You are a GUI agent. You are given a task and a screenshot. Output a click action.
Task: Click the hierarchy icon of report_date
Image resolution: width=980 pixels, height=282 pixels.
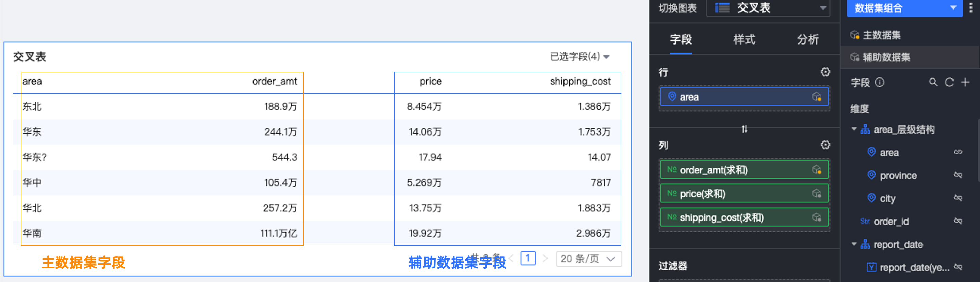tap(865, 244)
